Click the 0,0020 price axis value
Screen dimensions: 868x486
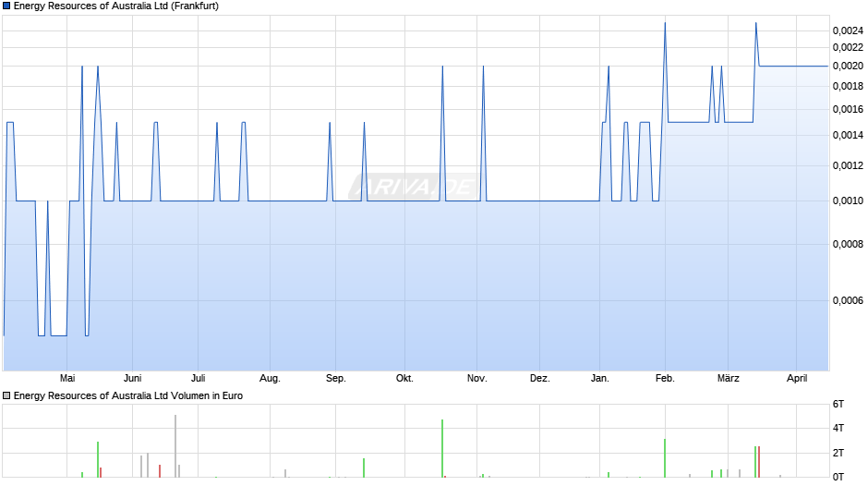848,66
